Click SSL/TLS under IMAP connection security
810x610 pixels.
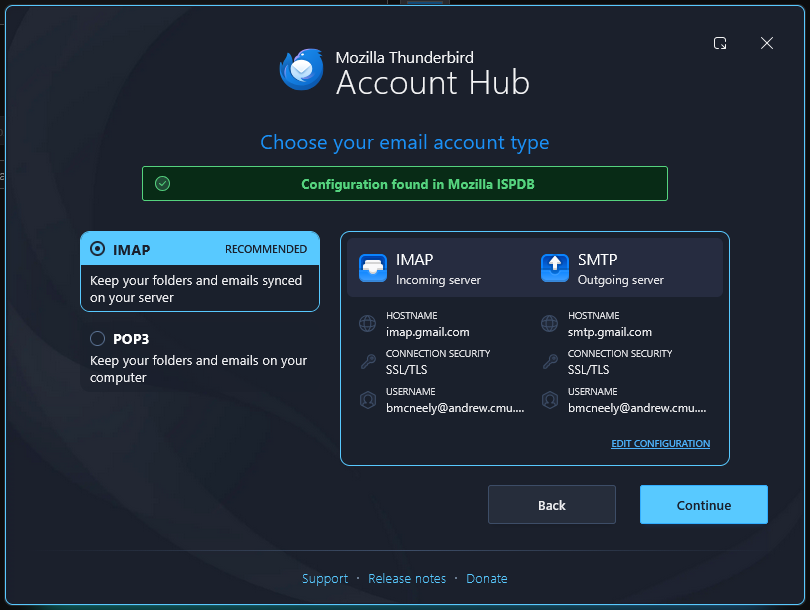click(407, 370)
